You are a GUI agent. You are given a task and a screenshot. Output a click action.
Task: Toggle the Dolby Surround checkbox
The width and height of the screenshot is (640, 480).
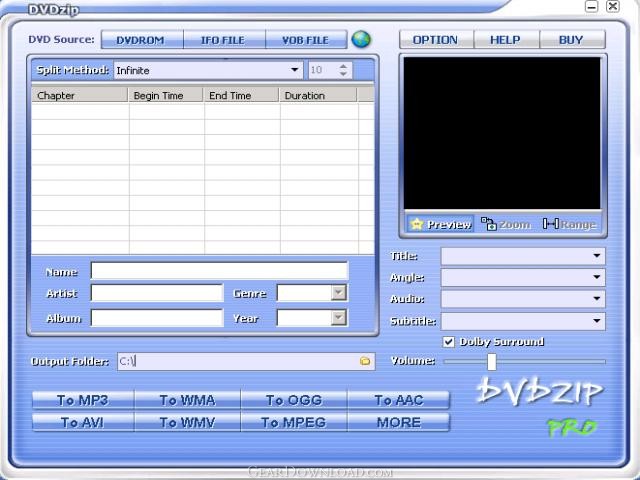pyautogui.click(x=449, y=342)
